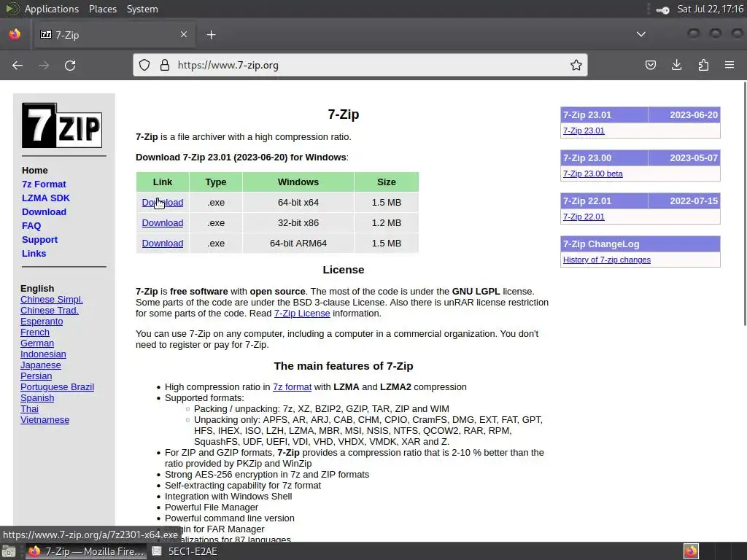Click the reload page icon
The image size is (747, 560).
[70, 65]
